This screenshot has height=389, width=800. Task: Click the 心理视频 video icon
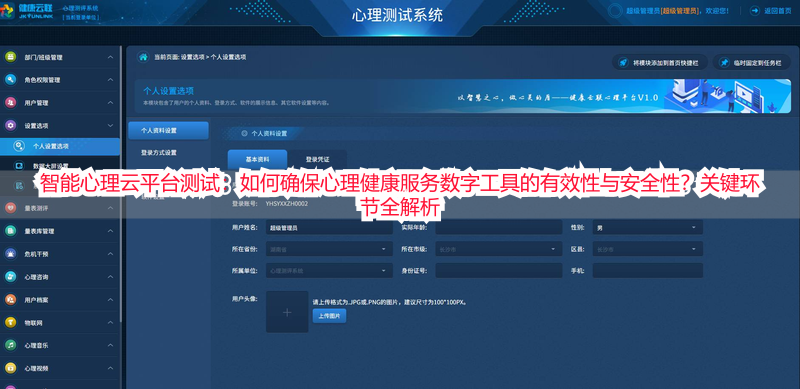point(10,368)
